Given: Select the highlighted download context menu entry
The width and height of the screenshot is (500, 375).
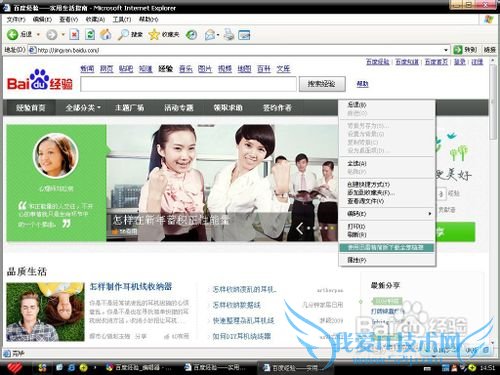Looking at the screenshot, I should click(x=387, y=247).
